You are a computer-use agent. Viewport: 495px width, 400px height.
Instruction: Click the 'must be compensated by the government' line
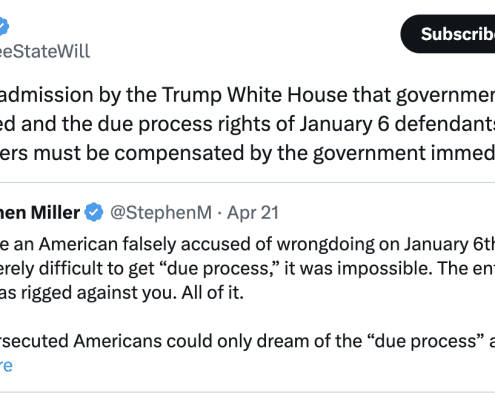(x=247, y=153)
